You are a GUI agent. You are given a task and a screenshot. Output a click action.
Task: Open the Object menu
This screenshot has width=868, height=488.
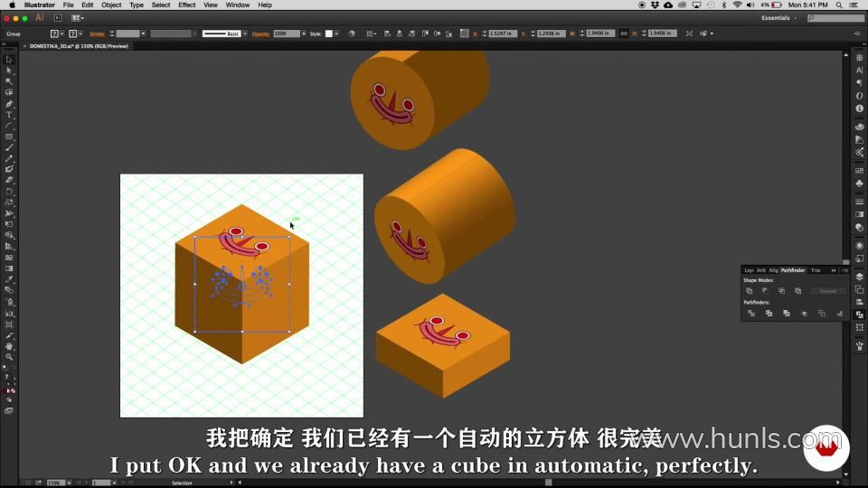click(111, 5)
